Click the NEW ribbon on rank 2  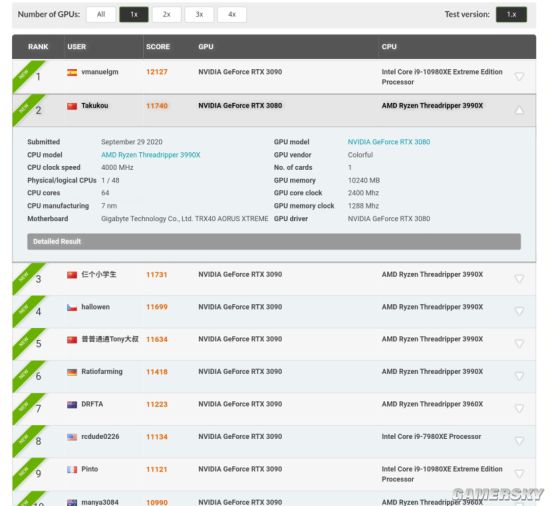point(25,108)
